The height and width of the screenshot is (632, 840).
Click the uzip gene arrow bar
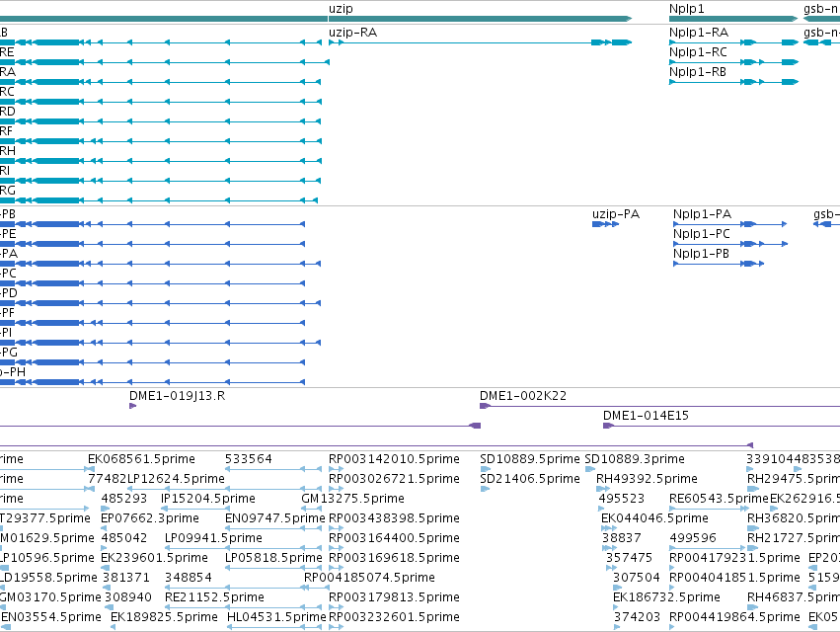(480, 19)
